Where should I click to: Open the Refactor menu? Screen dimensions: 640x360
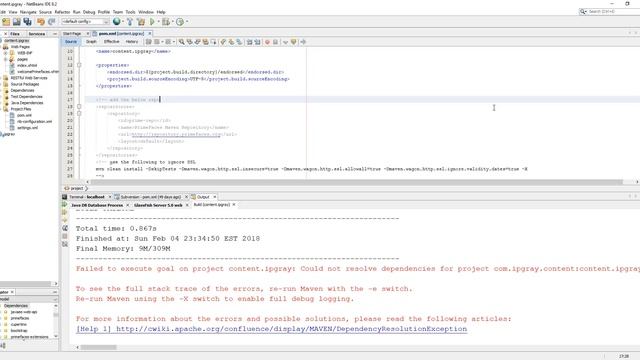(62, 12)
